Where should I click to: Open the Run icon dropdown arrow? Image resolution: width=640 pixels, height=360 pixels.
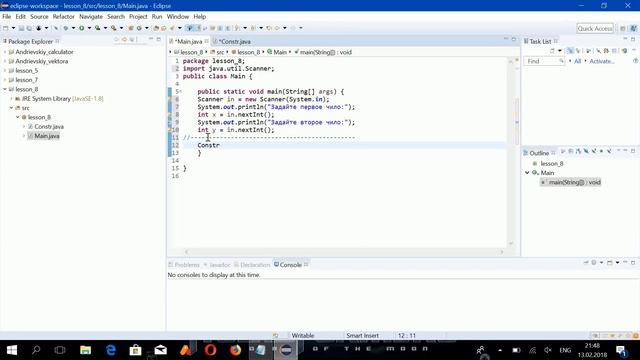(89, 28)
